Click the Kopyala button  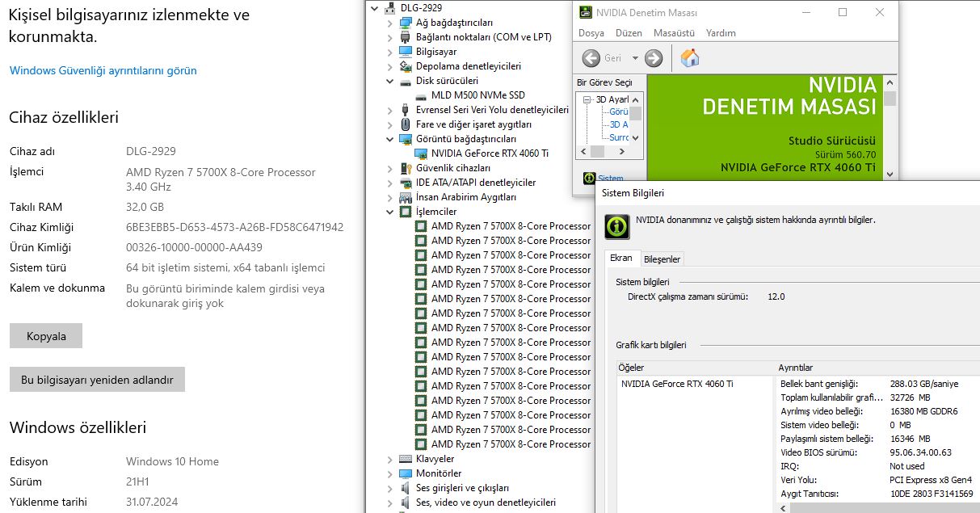pos(46,336)
